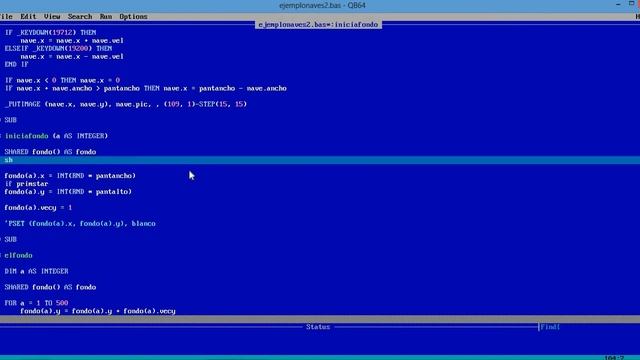Click the DIM a AS INTEGER line
The image size is (640, 360).
point(36,271)
